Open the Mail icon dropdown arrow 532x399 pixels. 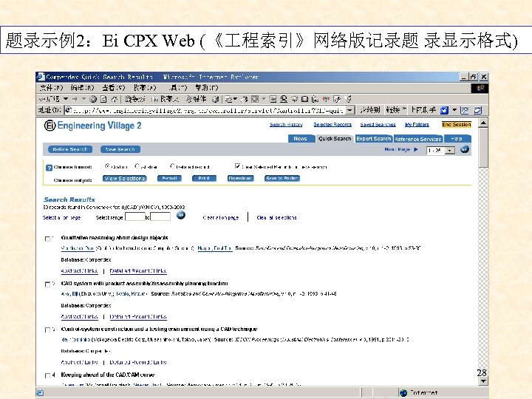[x=236, y=99]
